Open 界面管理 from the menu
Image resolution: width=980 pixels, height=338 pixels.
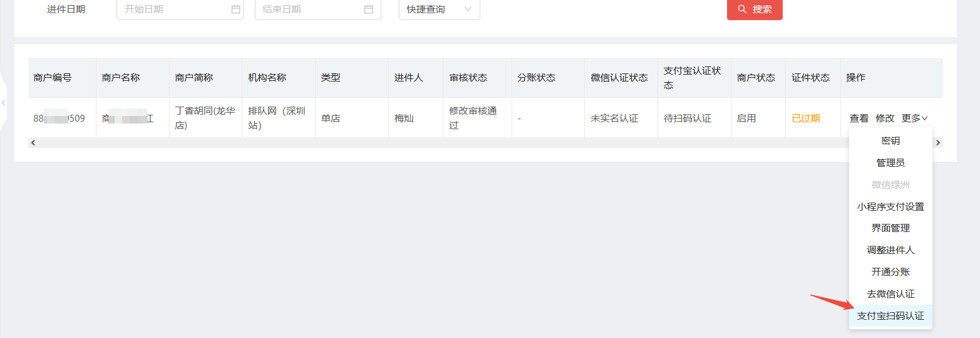click(890, 228)
